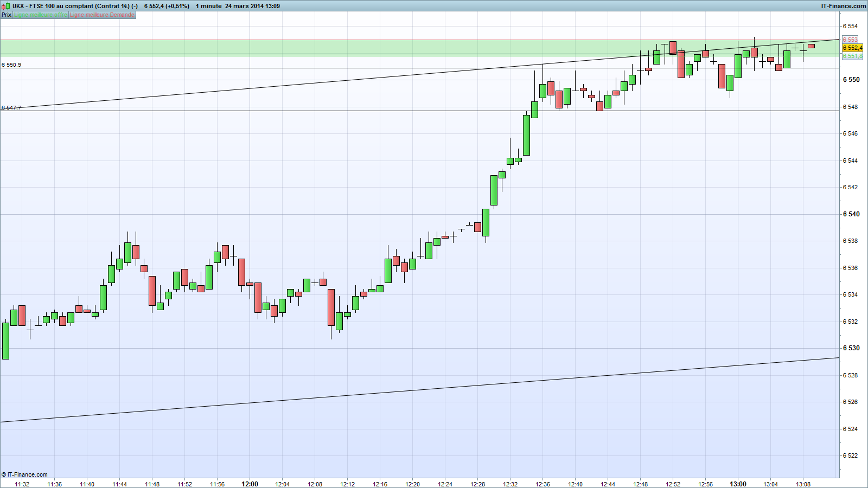The width and height of the screenshot is (868, 488).
Task: Click the 6 536 price axis label
Action: pos(850,268)
